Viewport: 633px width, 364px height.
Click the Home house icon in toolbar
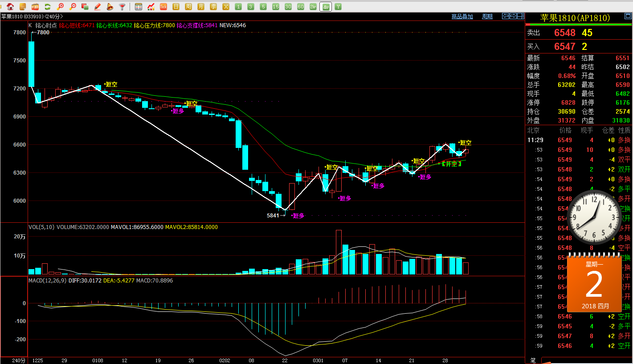[10, 7]
